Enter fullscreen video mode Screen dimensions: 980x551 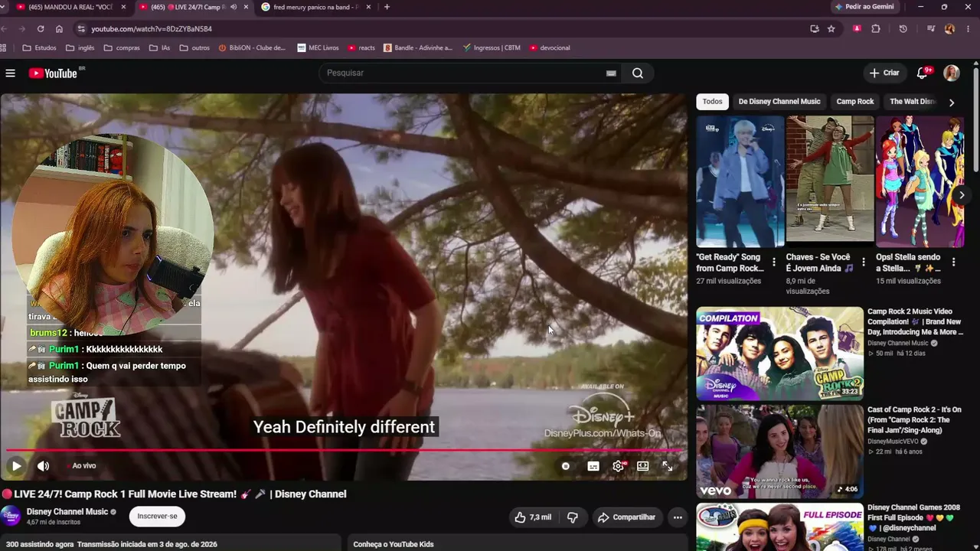click(x=668, y=466)
